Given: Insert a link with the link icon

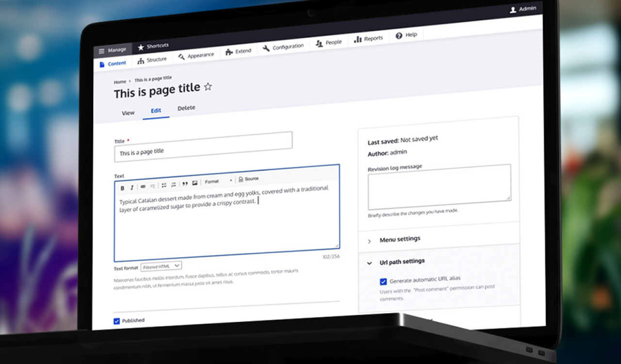Looking at the screenshot, I should 143,187.
